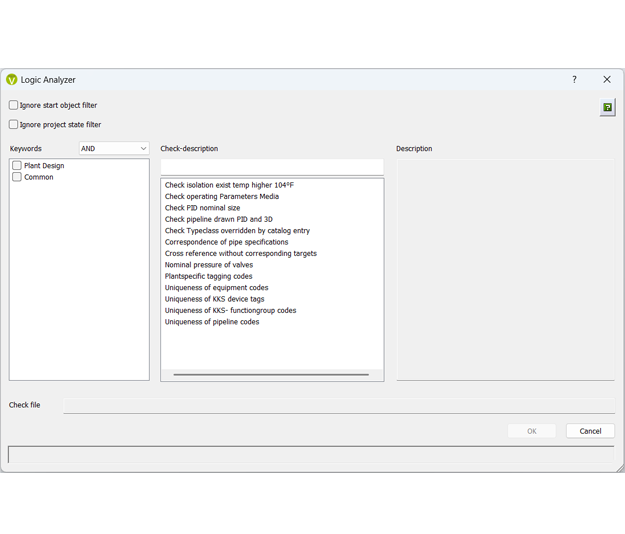
Task: Check the Plant Design keyword
Action: pyautogui.click(x=17, y=166)
